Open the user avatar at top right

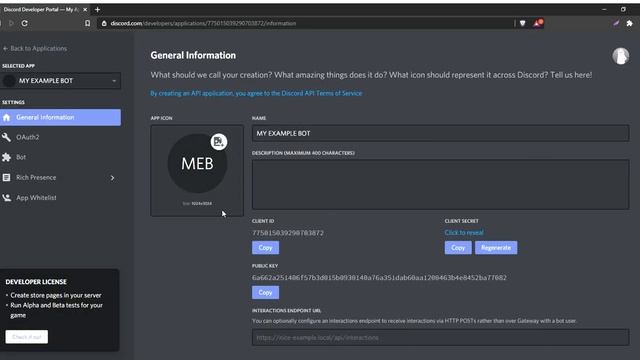(x=620, y=56)
